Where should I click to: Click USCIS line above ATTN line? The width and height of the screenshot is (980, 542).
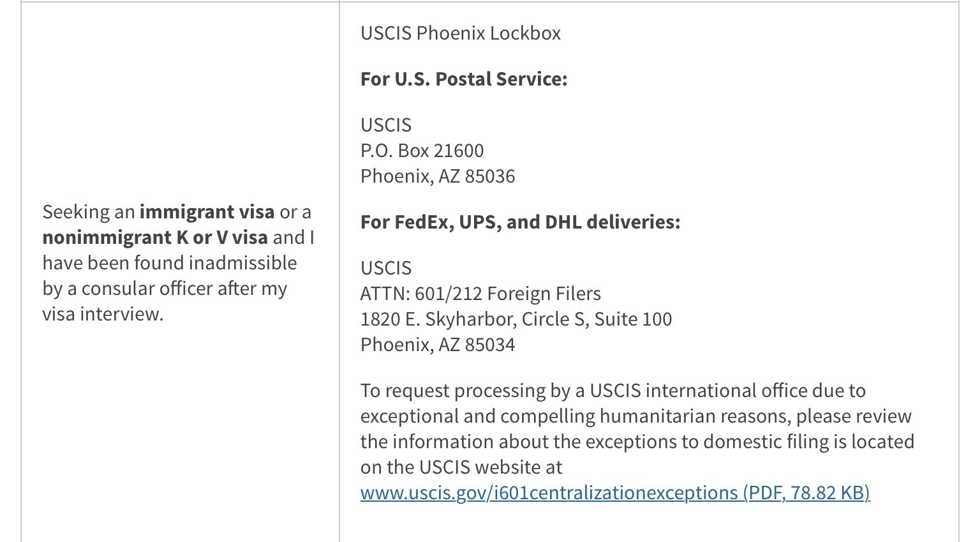pyautogui.click(x=386, y=268)
